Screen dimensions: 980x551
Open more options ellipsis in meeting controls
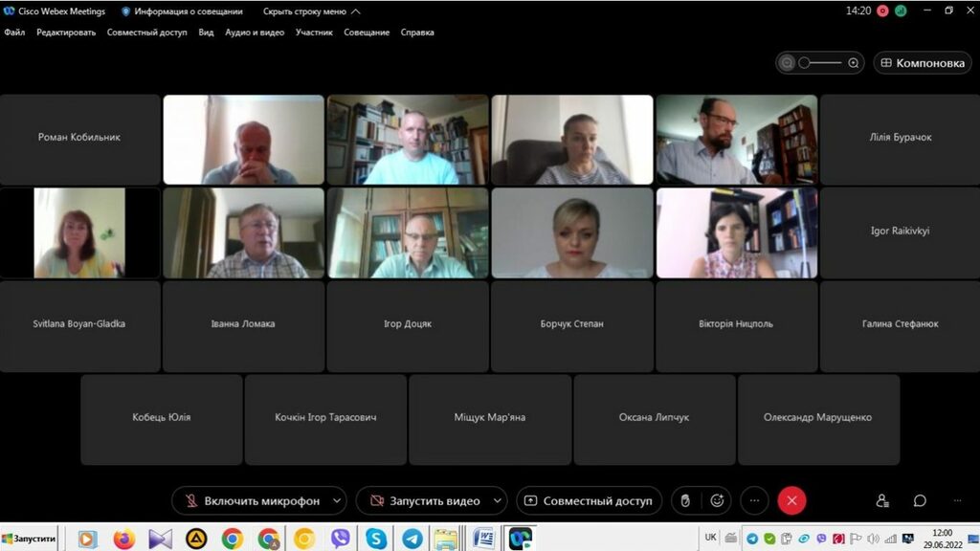tap(754, 500)
